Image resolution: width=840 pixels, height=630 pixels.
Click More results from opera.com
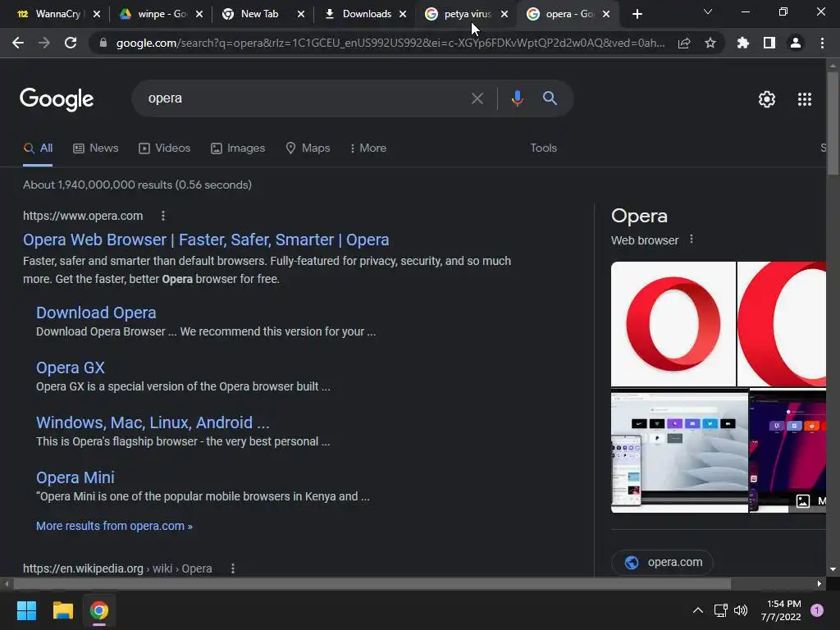pos(114,526)
